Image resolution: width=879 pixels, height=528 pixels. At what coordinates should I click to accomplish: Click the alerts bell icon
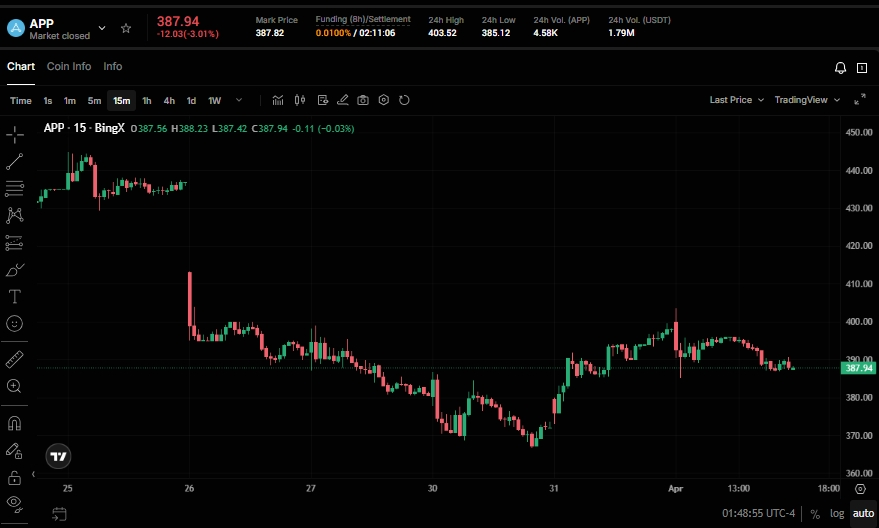pyautogui.click(x=840, y=68)
